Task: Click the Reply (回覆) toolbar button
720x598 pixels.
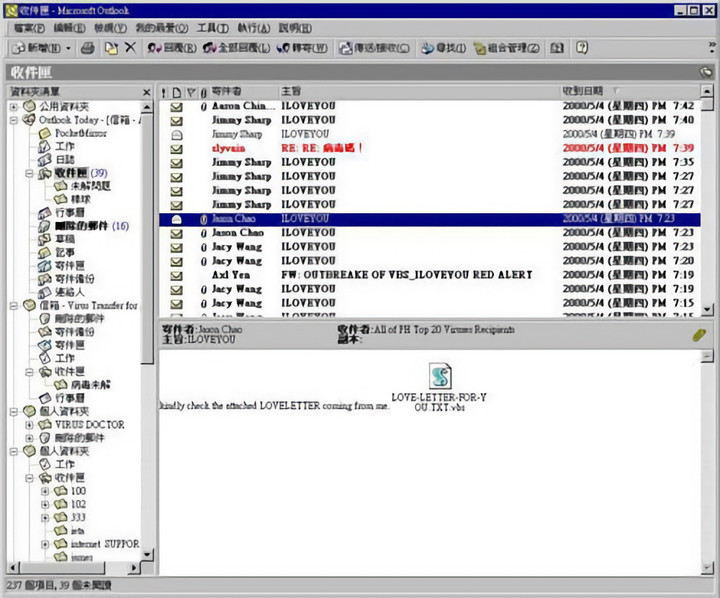Action: pos(170,47)
